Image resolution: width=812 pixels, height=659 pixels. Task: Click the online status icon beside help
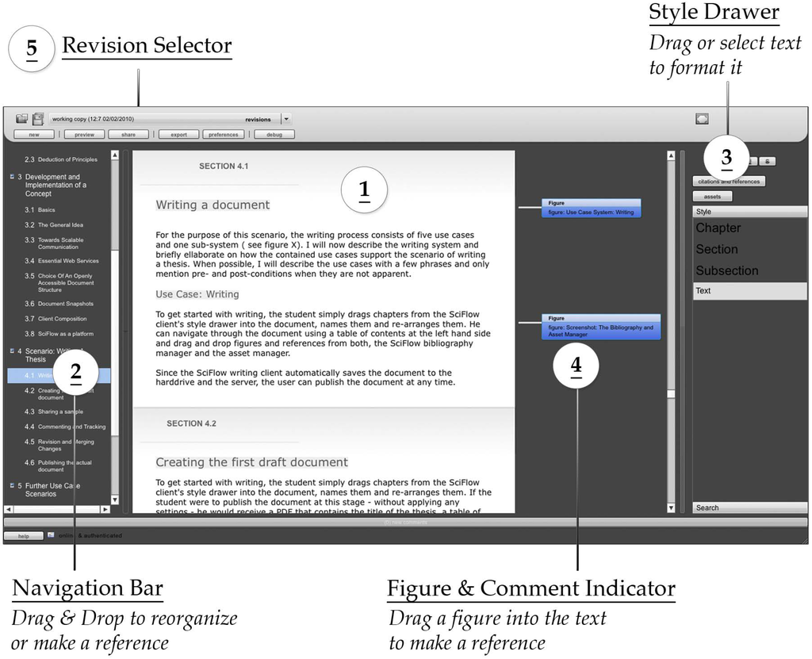pyautogui.click(x=51, y=534)
